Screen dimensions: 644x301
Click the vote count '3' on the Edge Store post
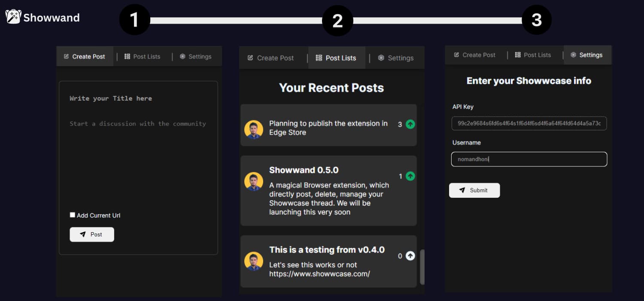(400, 125)
